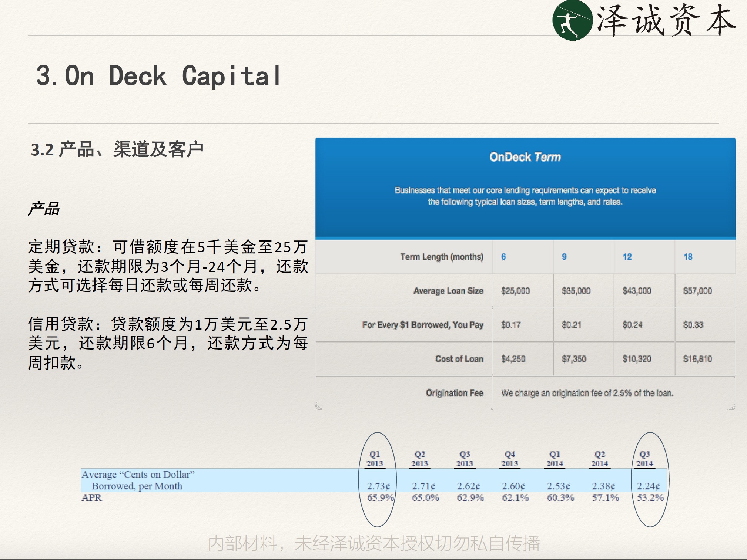Click the '65.0%' APR value
This screenshot has width=747, height=560.
click(425, 497)
